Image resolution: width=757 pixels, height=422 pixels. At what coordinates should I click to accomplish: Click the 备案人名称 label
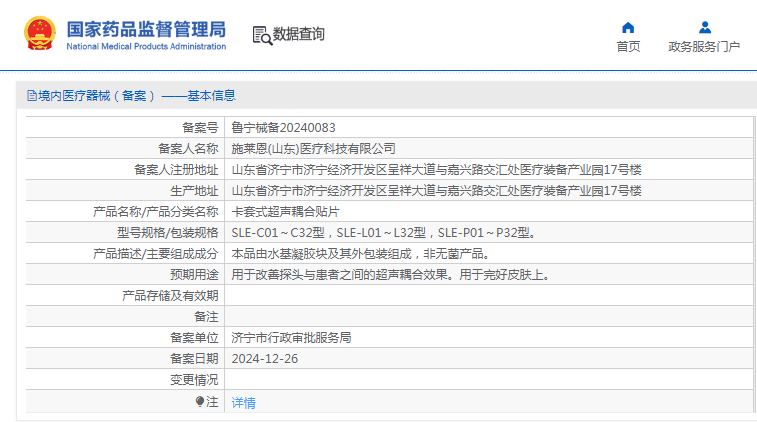(x=188, y=149)
